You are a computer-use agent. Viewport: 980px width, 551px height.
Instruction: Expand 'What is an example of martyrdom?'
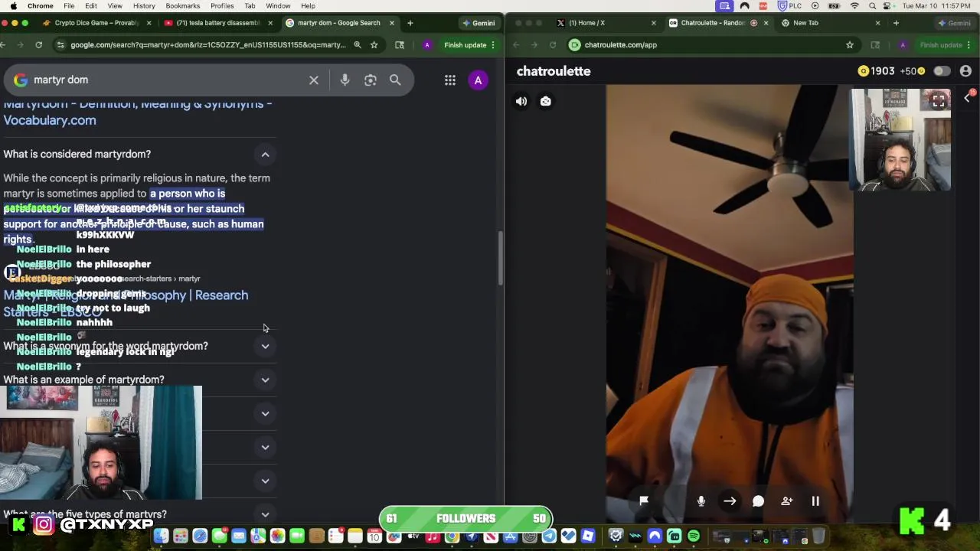[265, 380]
